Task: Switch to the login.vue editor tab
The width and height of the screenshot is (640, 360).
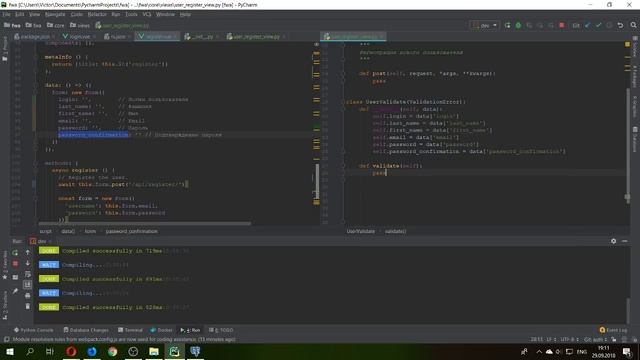Action: pyautogui.click(x=79, y=36)
